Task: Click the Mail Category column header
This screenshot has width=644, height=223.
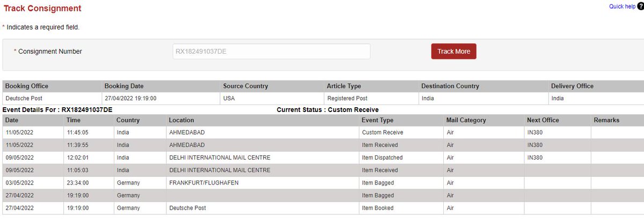Action: (484, 120)
